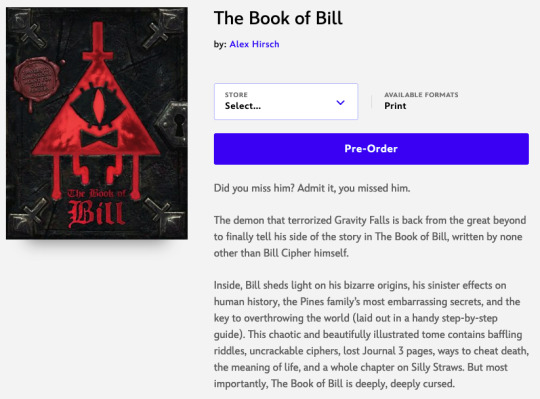Viewport: 540px width, 399px height.
Task: Click the gothic "Bill" lettering on the cover
Action: 96,214
